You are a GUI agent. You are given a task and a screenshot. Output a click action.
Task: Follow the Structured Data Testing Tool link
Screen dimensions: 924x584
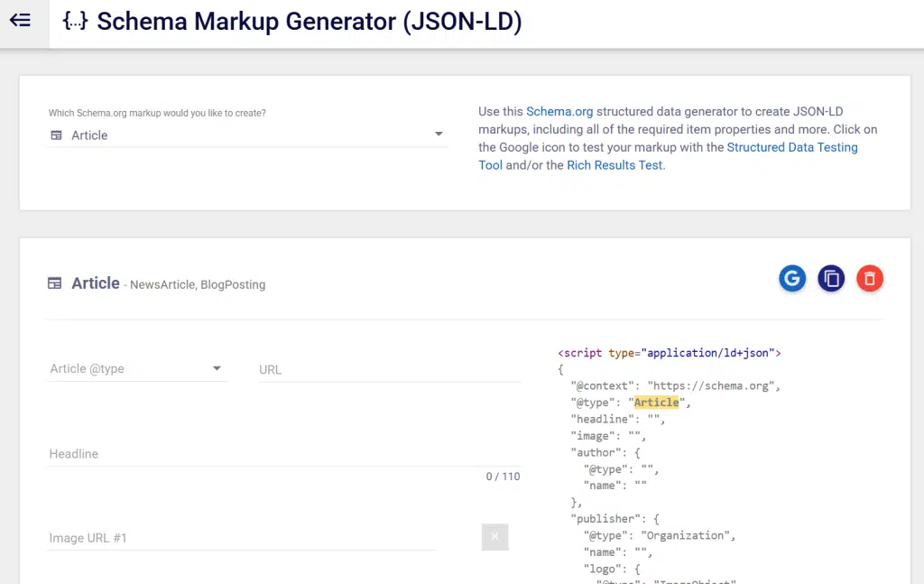[791, 147]
